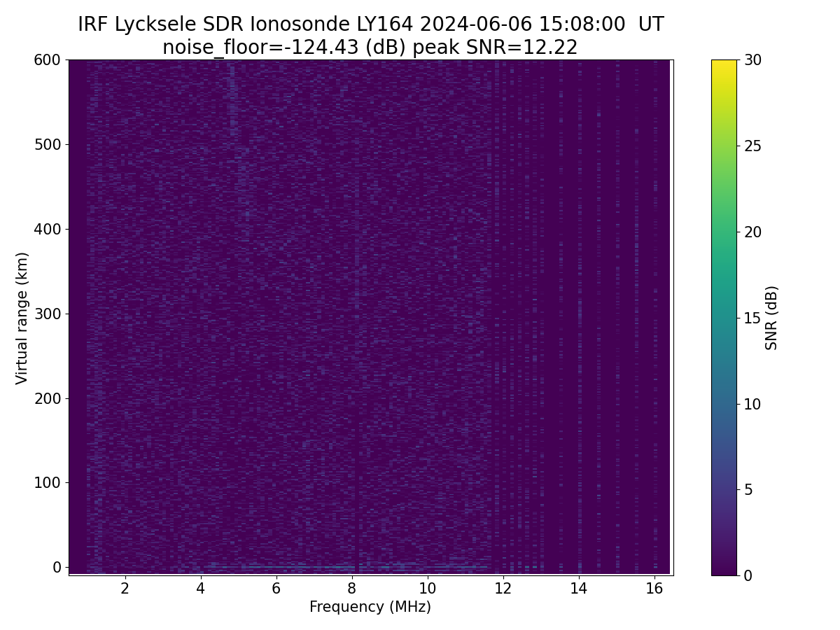Click the dark purple bottom of colorbar
The width and height of the screenshot is (840, 630).
click(724, 570)
